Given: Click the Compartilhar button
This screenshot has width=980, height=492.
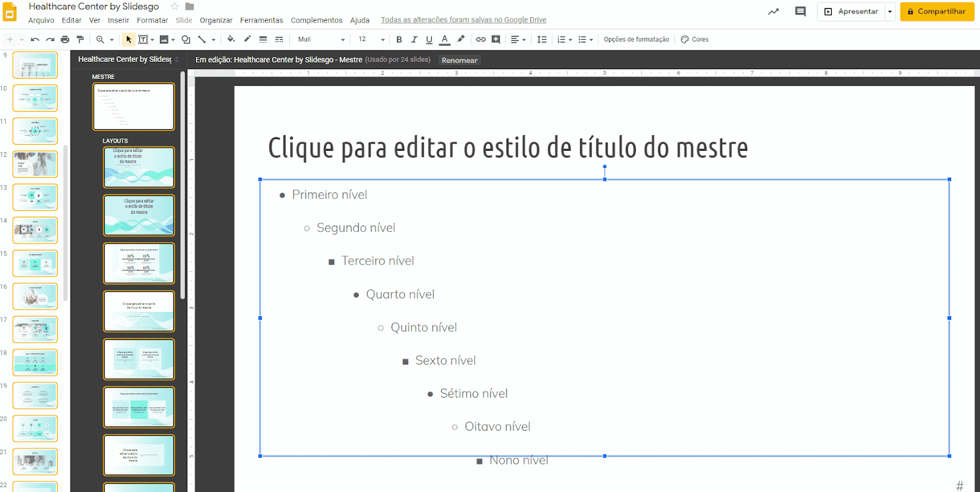Looking at the screenshot, I should pos(937,12).
